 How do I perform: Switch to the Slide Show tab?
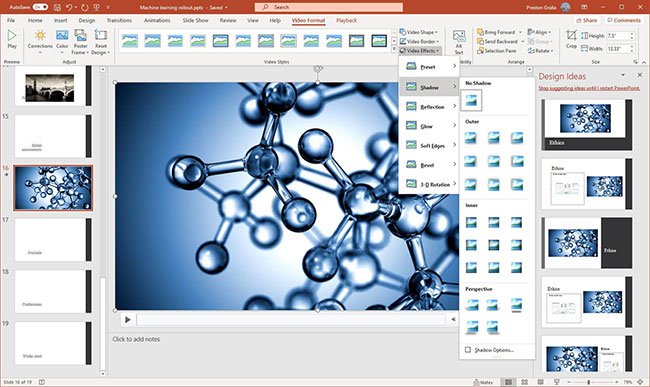(196, 20)
